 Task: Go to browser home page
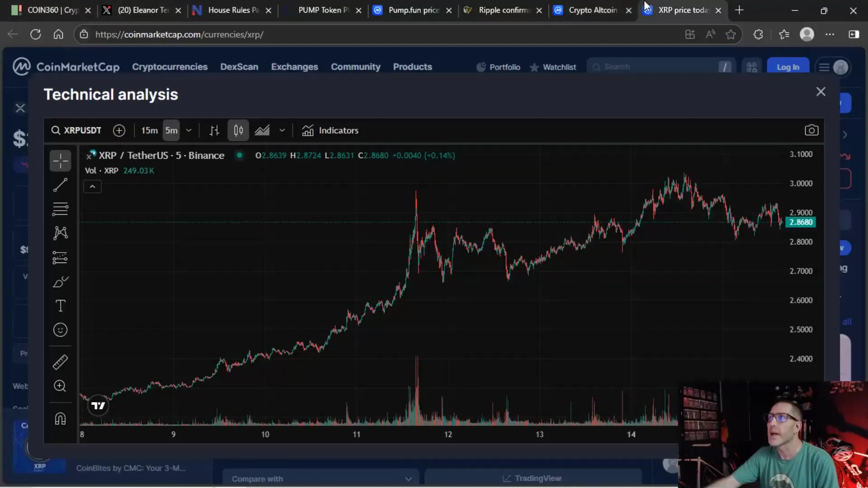point(58,34)
